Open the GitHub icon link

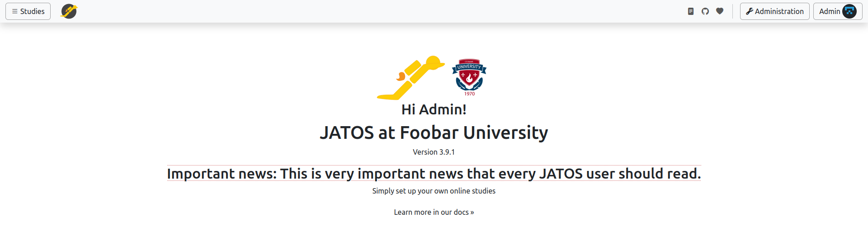pos(705,11)
